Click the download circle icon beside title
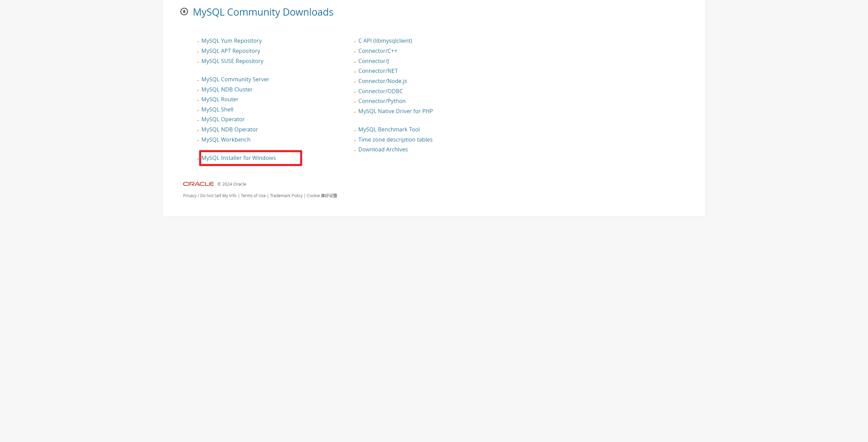The image size is (868, 442). (x=184, y=12)
